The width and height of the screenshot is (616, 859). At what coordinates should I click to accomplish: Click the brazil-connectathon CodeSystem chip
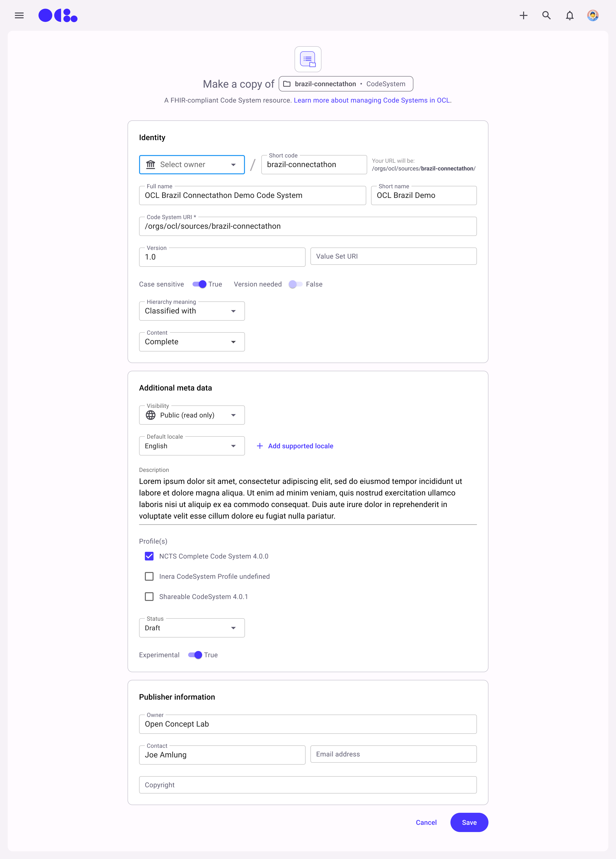[x=345, y=84]
